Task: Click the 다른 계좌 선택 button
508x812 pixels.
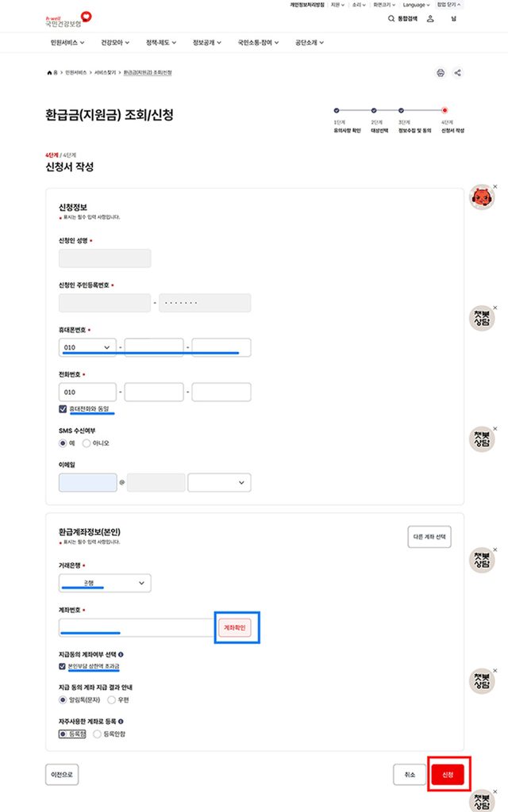Action: (429, 537)
